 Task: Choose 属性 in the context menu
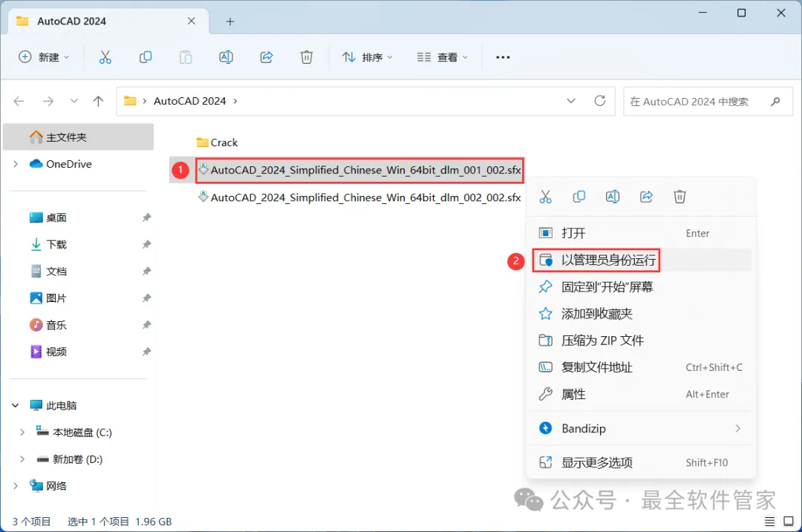(x=640, y=394)
